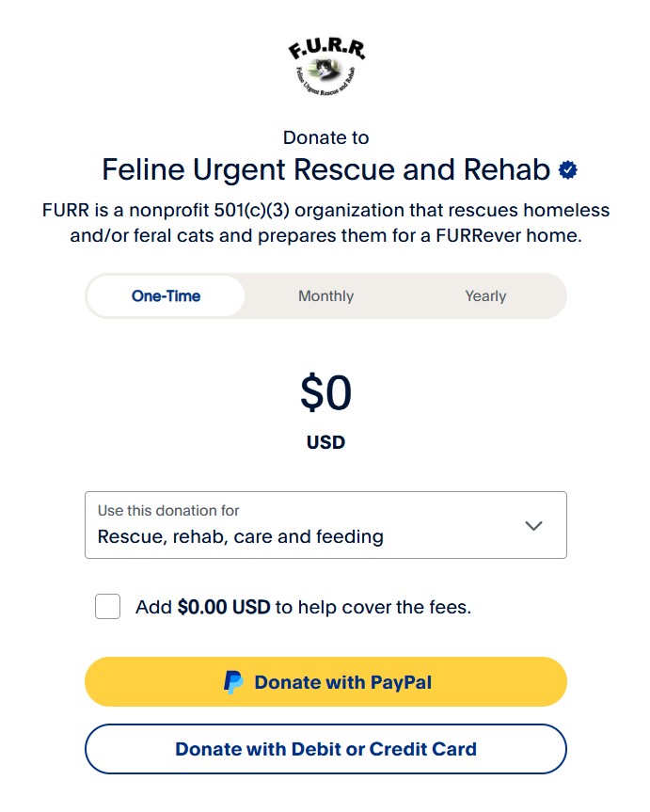Select the One-Time donation tab
Screen dimensions: 650x812
pyautogui.click(x=166, y=296)
